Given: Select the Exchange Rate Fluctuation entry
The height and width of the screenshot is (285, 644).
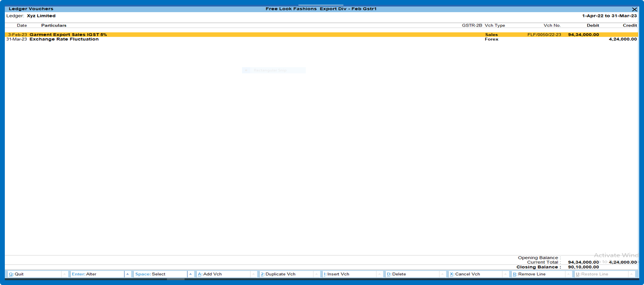Looking at the screenshot, I should click(x=322, y=39).
